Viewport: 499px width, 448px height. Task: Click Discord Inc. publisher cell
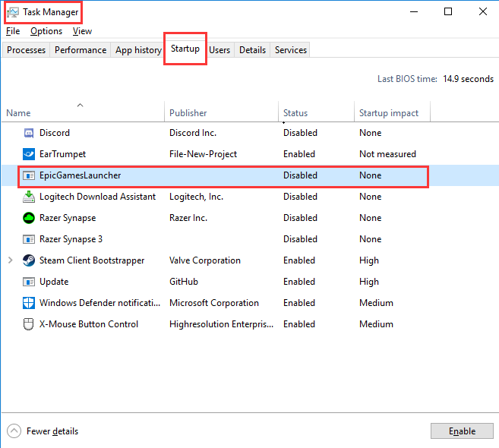click(x=193, y=133)
